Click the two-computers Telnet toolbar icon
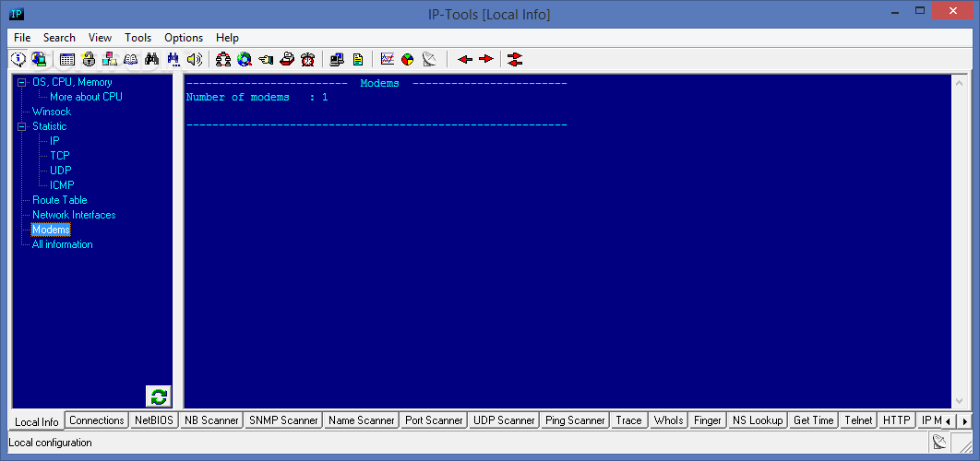This screenshot has height=461, width=980. point(337,59)
